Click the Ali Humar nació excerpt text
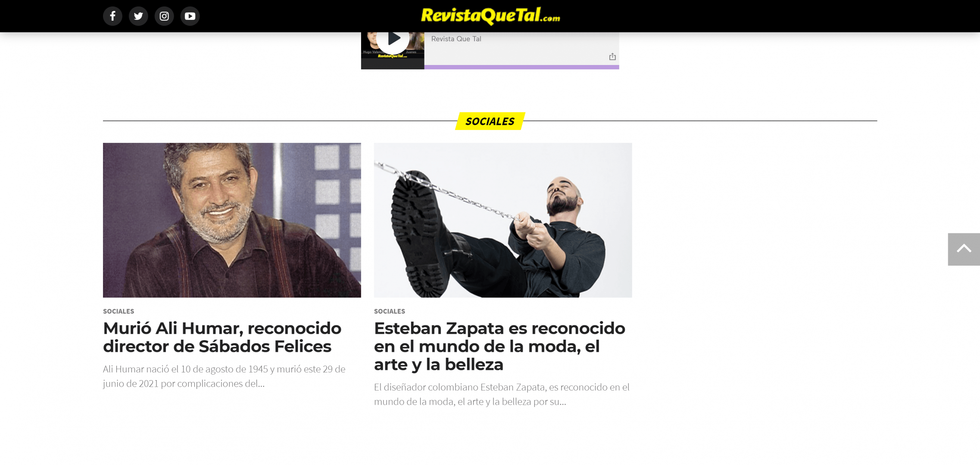 (224, 376)
